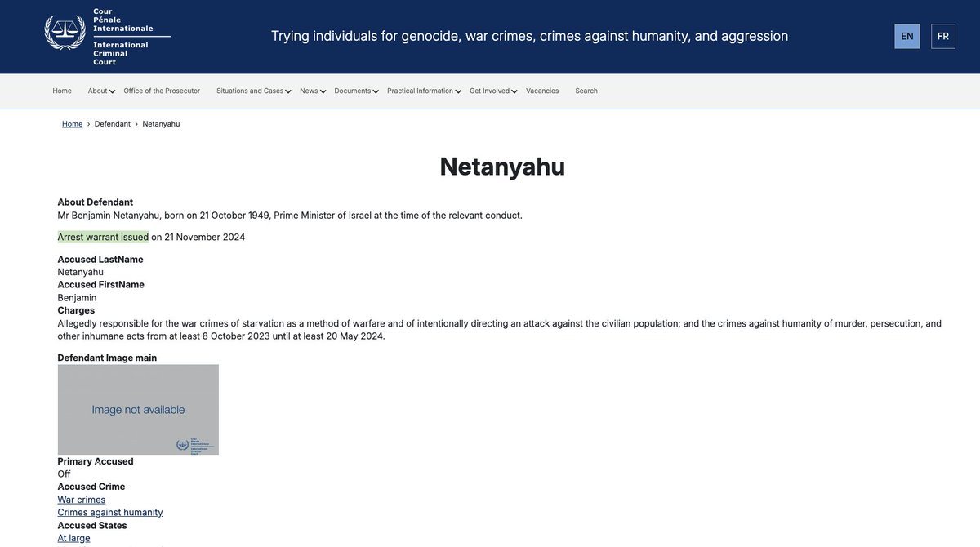Click the Accused FirstName label

point(100,285)
